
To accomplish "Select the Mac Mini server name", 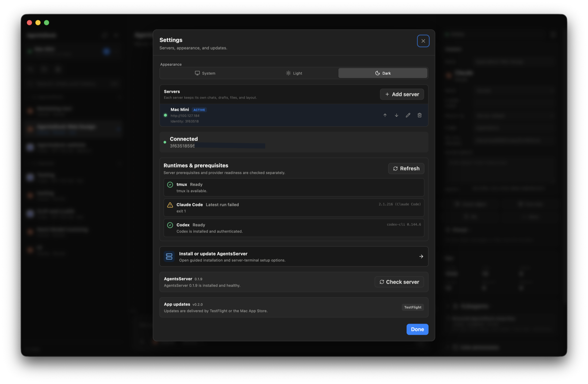I will point(180,110).
